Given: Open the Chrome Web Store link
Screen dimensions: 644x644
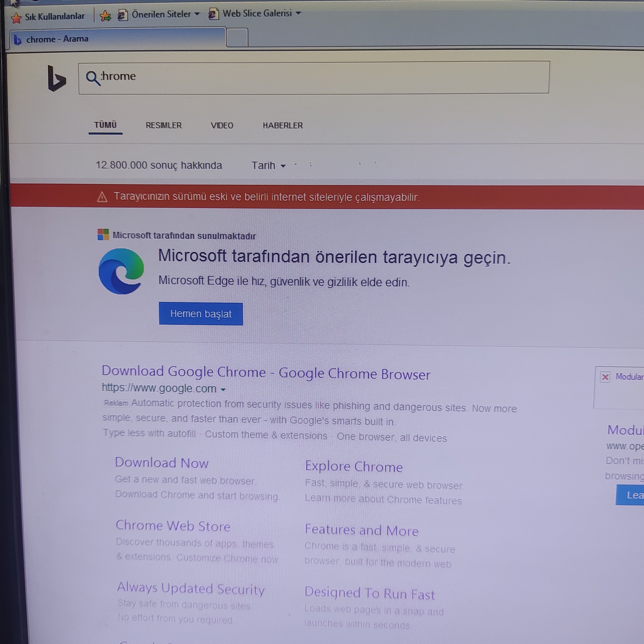Looking at the screenshot, I should point(173,526).
